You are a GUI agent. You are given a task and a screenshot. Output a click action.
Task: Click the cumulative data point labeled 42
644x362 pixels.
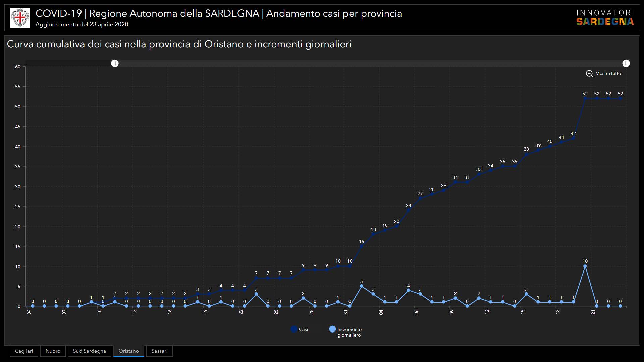point(573,138)
